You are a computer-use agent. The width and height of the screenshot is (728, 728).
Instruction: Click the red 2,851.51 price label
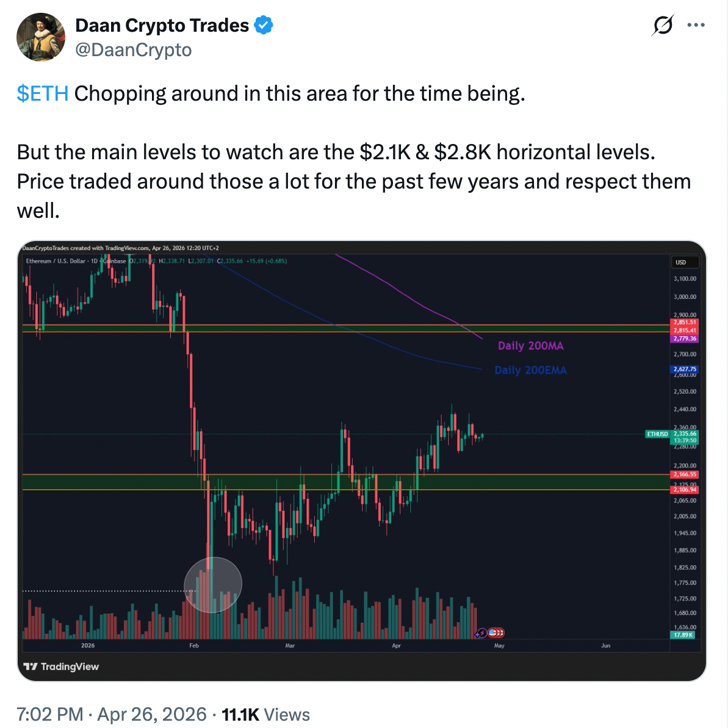685,322
